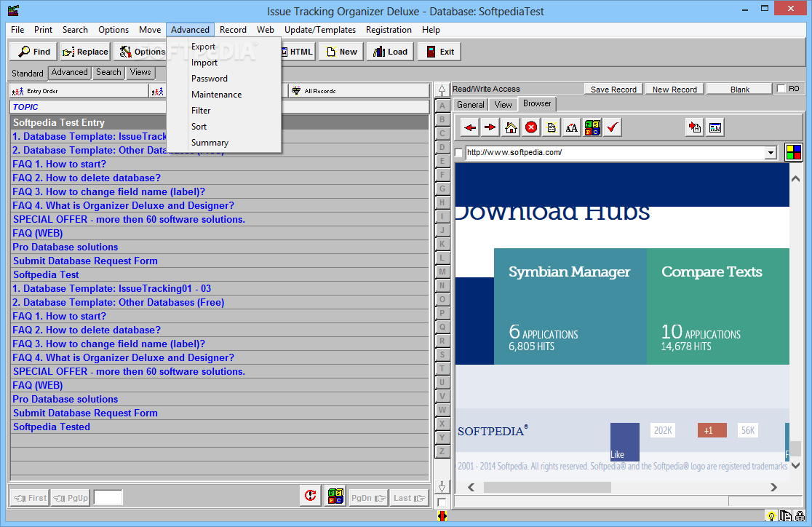Click the Entry Order sort button
The image size is (812, 527).
79,91
